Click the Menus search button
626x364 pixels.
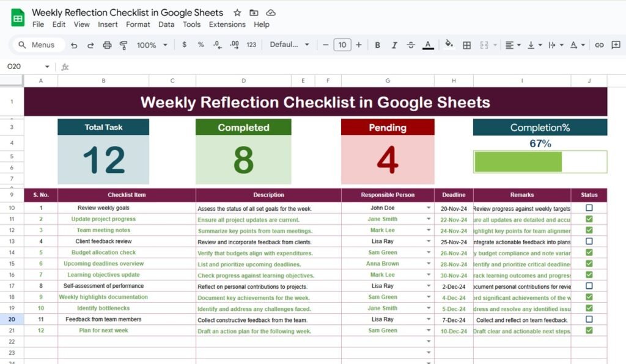[37, 45]
